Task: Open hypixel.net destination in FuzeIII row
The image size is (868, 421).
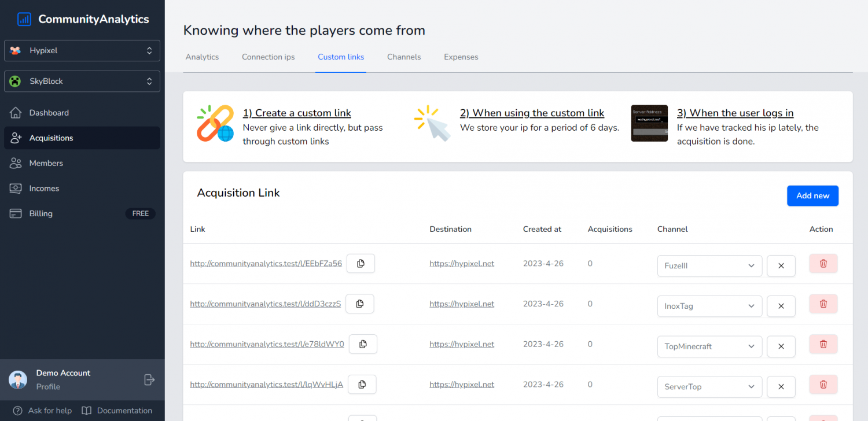Action: [x=462, y=264]
